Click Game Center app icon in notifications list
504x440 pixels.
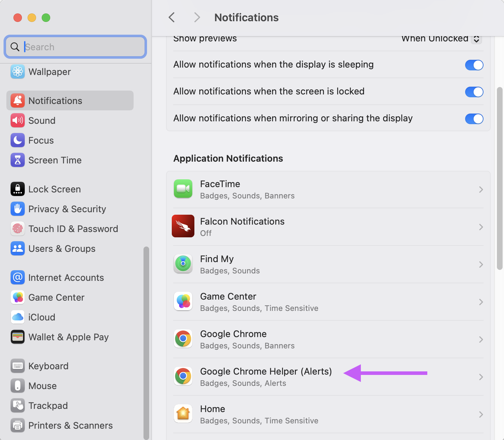click(x=183, y=301)
